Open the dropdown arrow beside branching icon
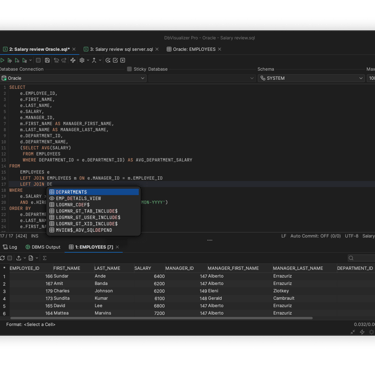Viewport: 375px width, 366px height. (100, 60)
